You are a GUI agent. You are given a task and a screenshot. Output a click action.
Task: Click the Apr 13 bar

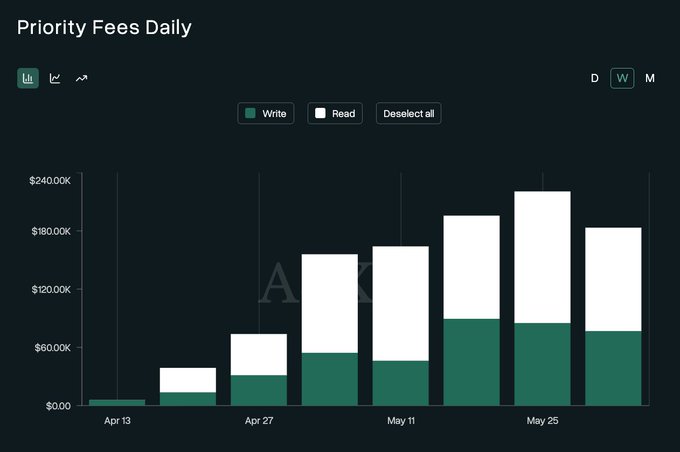point(117,403)
